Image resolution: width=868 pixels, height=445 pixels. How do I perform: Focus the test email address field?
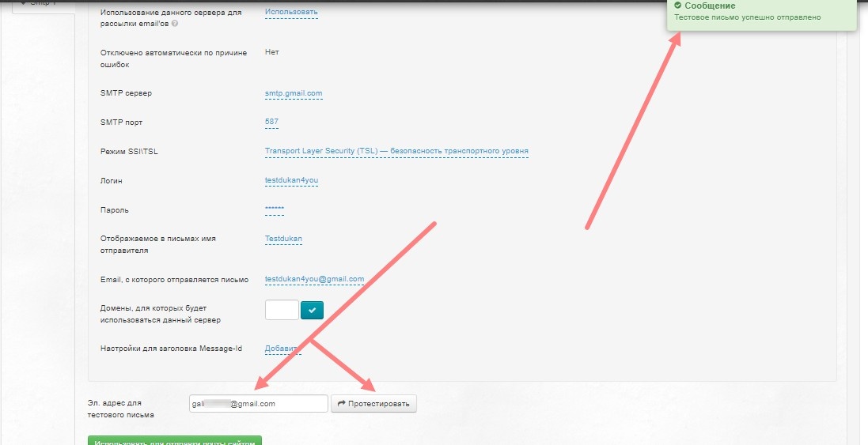259,404
